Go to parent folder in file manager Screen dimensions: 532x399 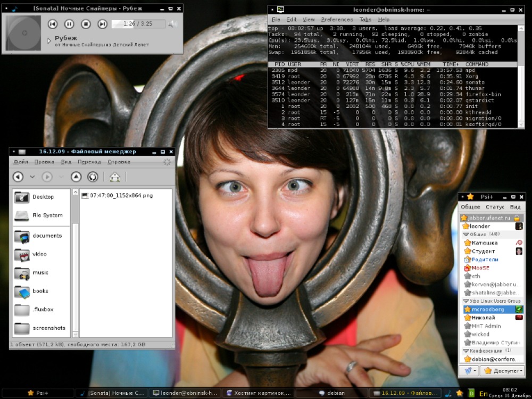[76, 177]
